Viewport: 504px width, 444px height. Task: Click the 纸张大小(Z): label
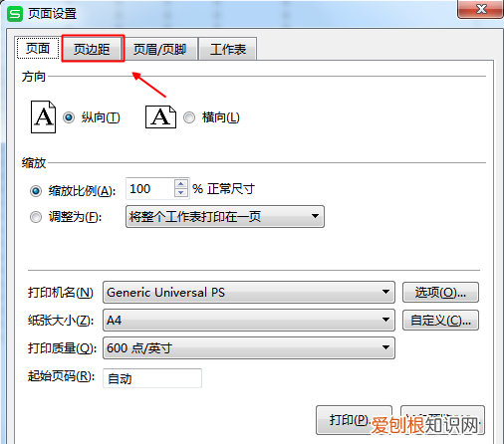pyautogui.click(x=61, y=321)
